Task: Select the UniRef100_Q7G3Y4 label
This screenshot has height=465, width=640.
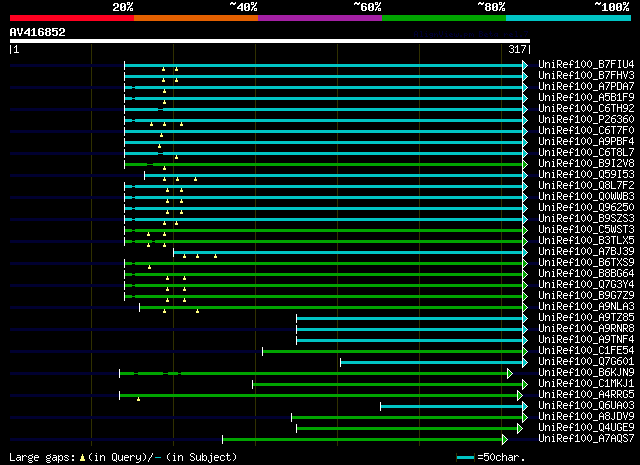Action: pos(586,285)
